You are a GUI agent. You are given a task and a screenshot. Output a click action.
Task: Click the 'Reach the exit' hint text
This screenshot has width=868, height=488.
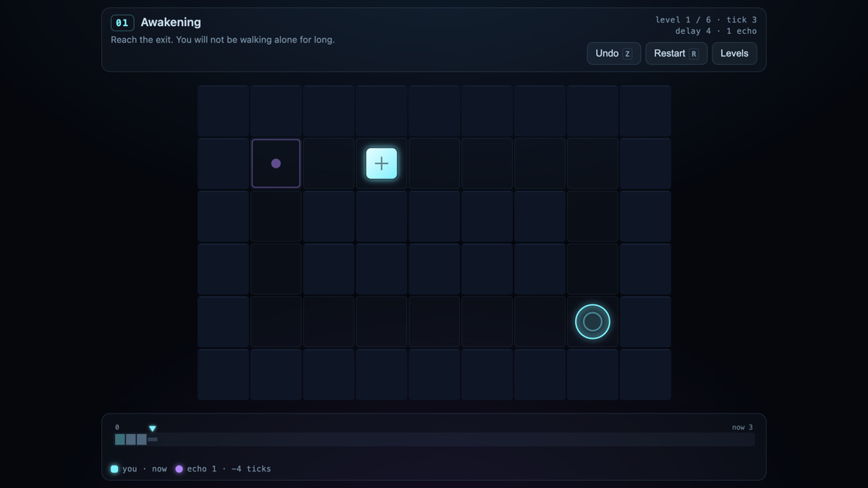(223, 40)
